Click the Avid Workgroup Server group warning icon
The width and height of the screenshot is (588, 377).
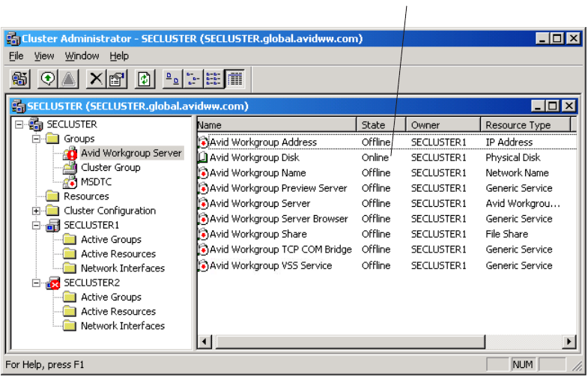70,154
